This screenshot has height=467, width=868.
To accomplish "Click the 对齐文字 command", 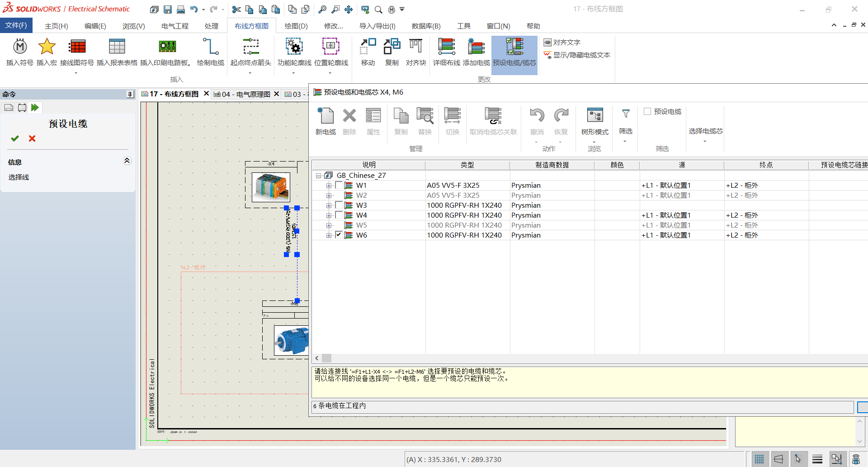I will [562, 43].
